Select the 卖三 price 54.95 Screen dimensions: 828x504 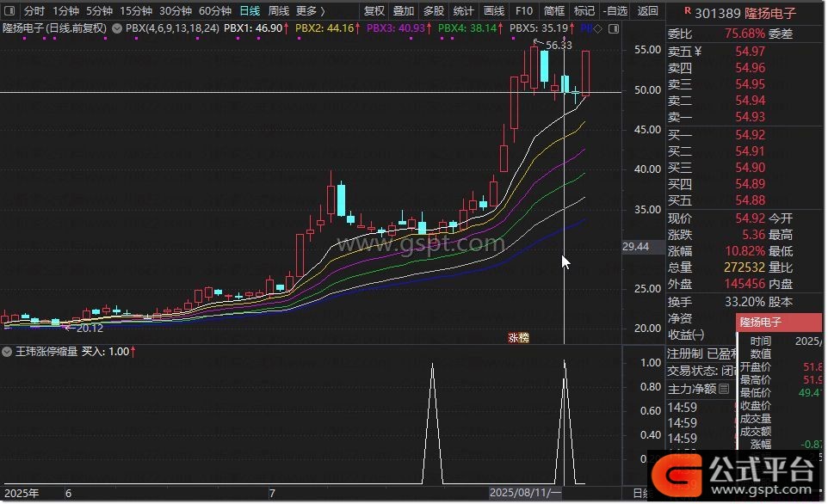(750, 84)
